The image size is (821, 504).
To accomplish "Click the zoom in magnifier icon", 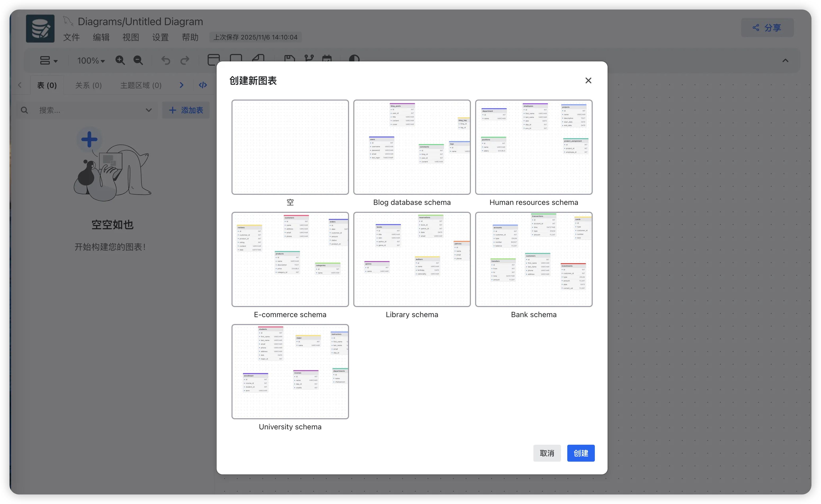I will coord(120,60).
